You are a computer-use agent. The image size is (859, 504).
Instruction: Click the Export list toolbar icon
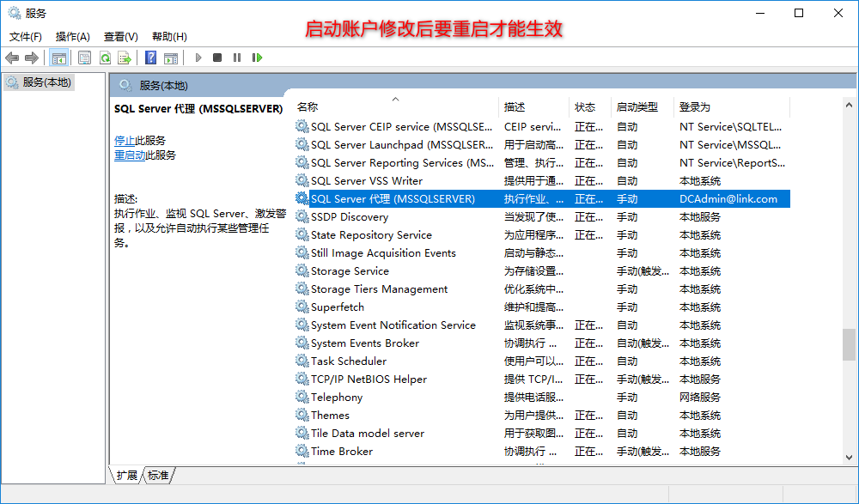click(x=125, y=58)
